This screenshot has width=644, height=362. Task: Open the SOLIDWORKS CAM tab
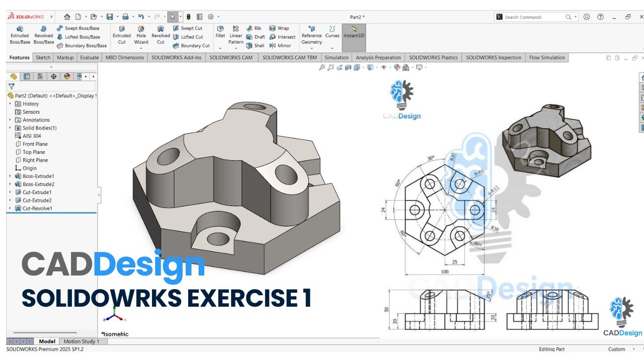pyautogui.click(x=231, y=57)
